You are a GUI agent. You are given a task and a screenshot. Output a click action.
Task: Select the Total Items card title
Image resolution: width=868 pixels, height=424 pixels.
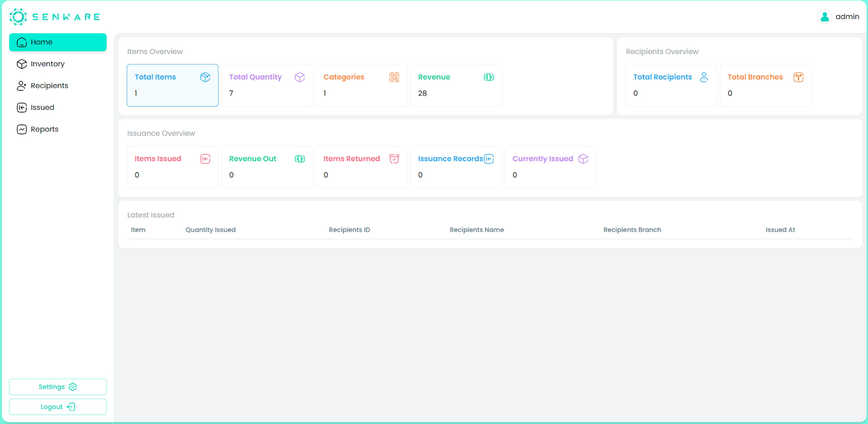coord(155,77)
